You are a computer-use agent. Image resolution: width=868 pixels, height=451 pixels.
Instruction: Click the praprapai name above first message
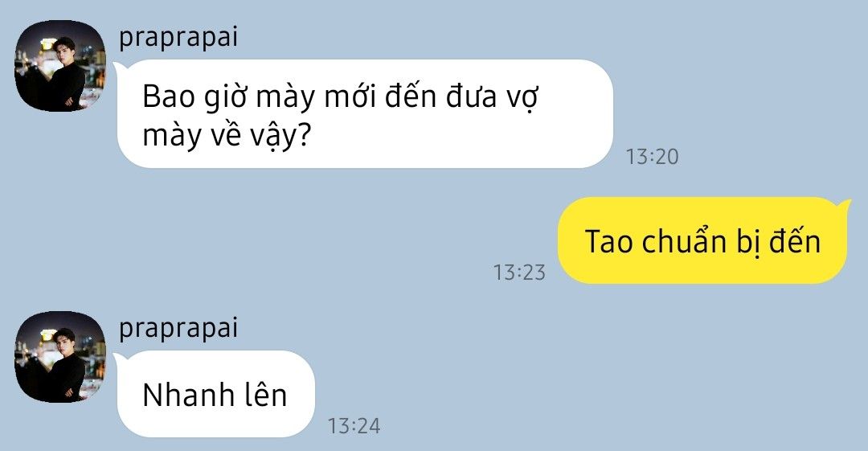(178, 39)
